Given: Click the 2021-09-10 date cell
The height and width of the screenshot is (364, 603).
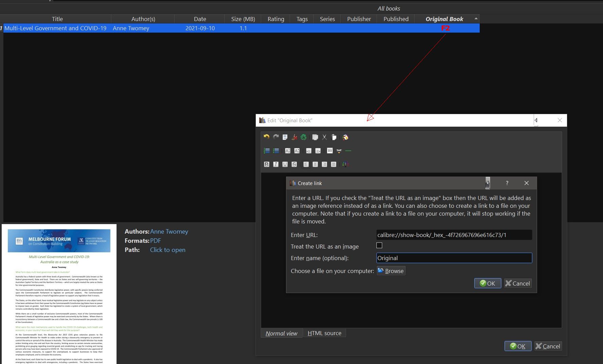Looking at the screenshot, I should click(200, 28).
